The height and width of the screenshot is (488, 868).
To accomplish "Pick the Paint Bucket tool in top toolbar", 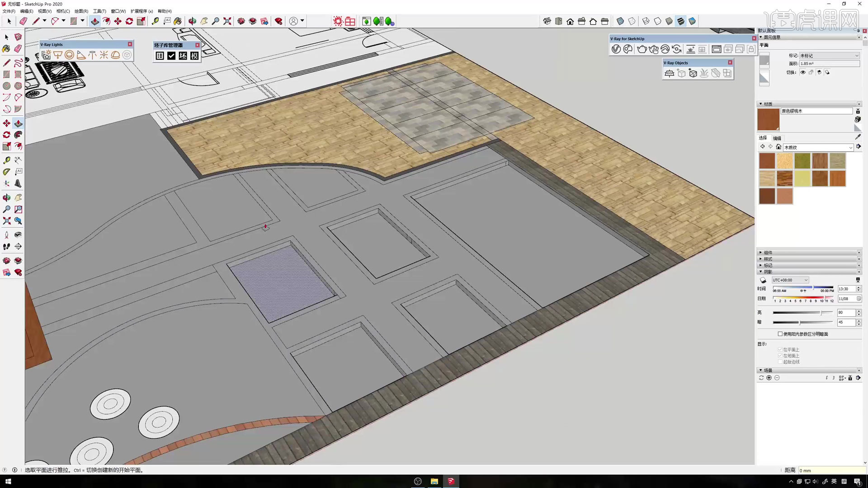I will tap(178, 21).
